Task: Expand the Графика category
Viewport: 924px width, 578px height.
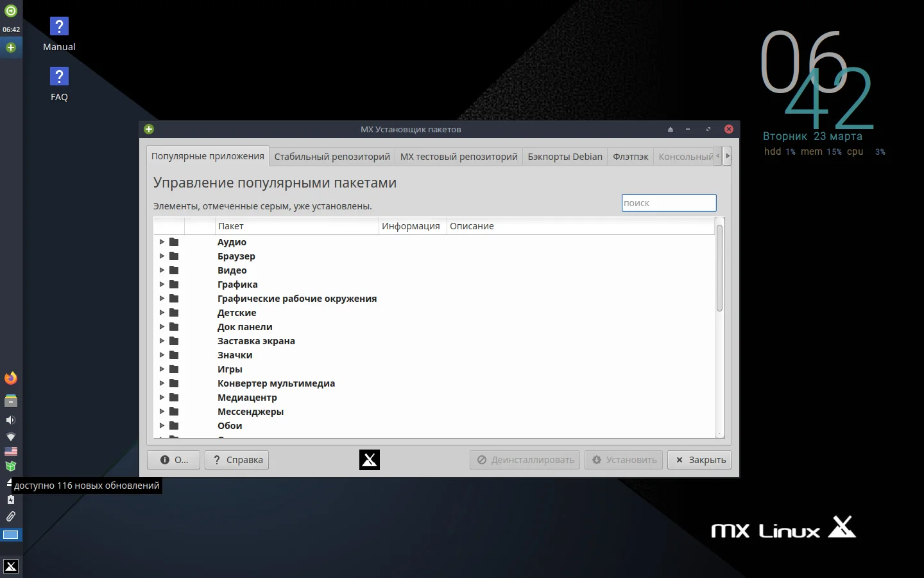Action: (162, 285)
